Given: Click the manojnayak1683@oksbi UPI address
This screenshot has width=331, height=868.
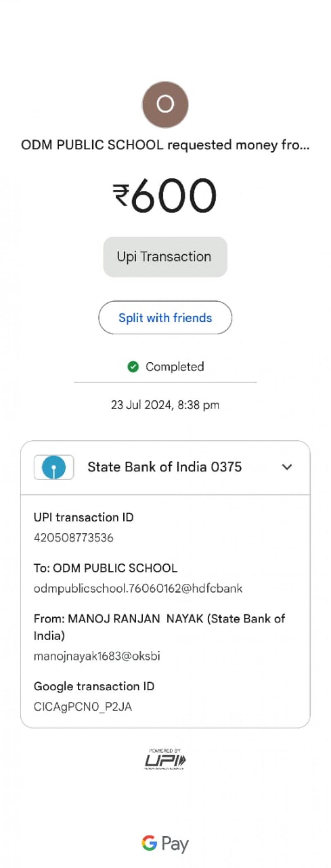Looking at the screenshot, I should click(x=96, y=656).
